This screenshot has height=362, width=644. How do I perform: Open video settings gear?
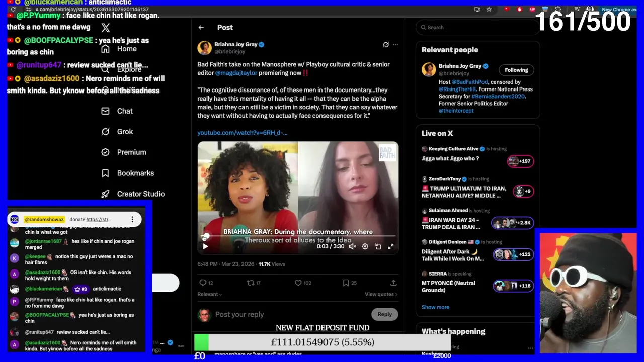click(365, 246)
